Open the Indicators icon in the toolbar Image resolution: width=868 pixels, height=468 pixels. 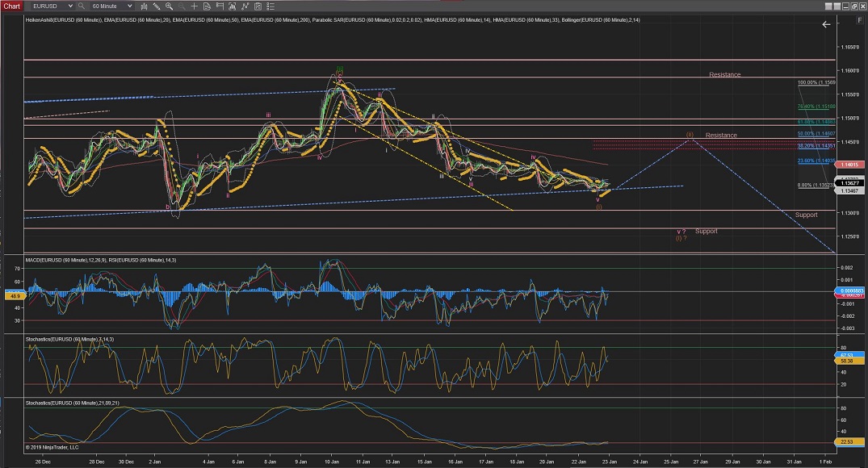coord(245,6)
